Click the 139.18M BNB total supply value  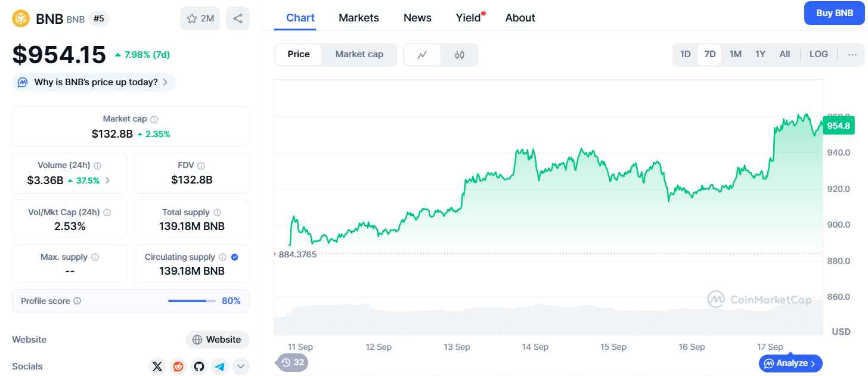(x=192, y=226)
